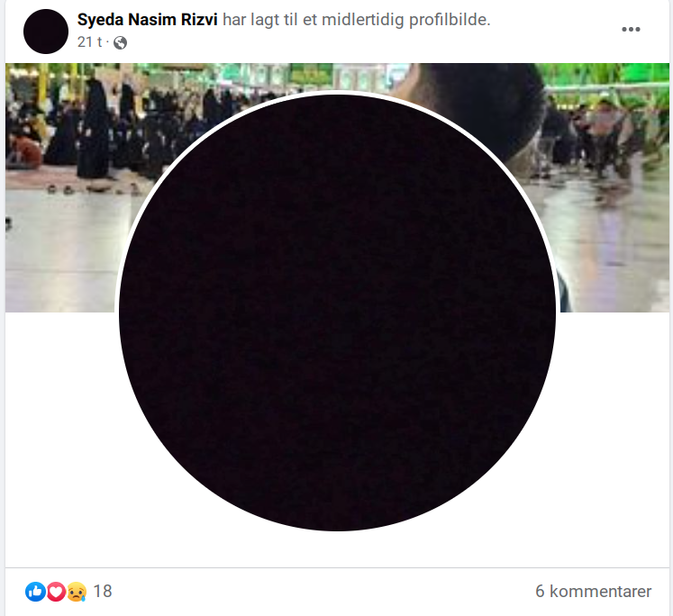The width and height of the screenshot is (673, 616).
Task: Click the top edge of the black profile circle
Action: (x=337, y=95)
